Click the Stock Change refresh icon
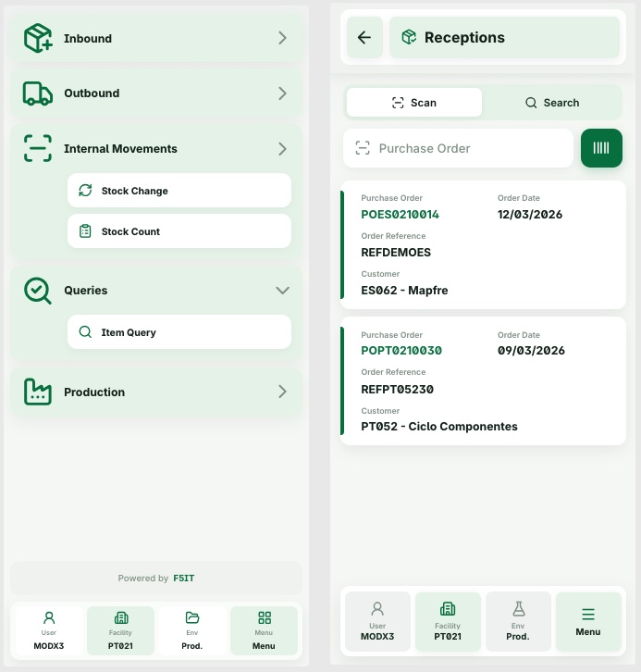This screenshot has width=641, height=672. (x=85, y=191)
